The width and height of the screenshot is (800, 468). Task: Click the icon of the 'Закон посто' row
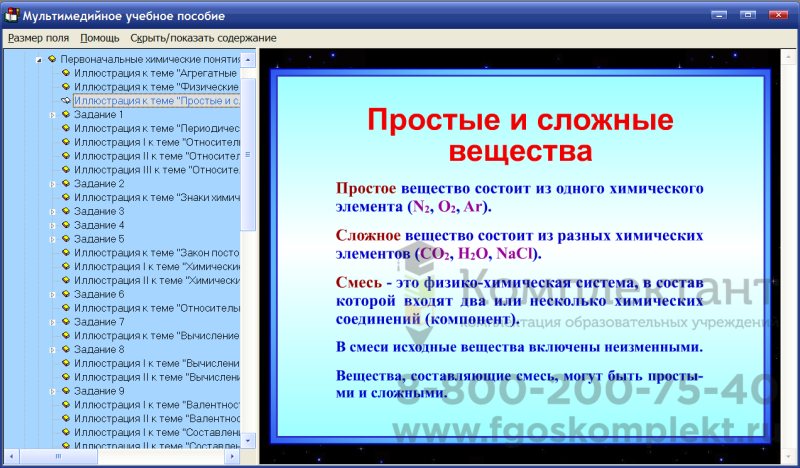pyautogui.click(x=66, y=252)
